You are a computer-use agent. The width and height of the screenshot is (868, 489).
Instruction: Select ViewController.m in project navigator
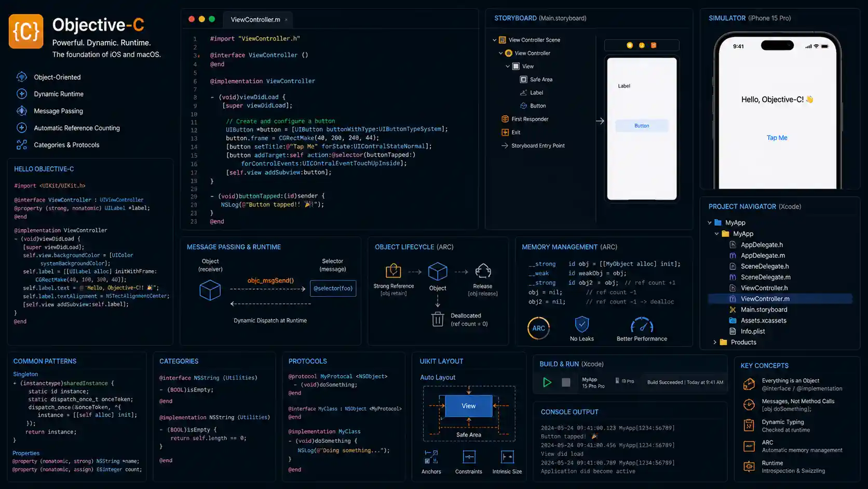(x=780, y=299)
